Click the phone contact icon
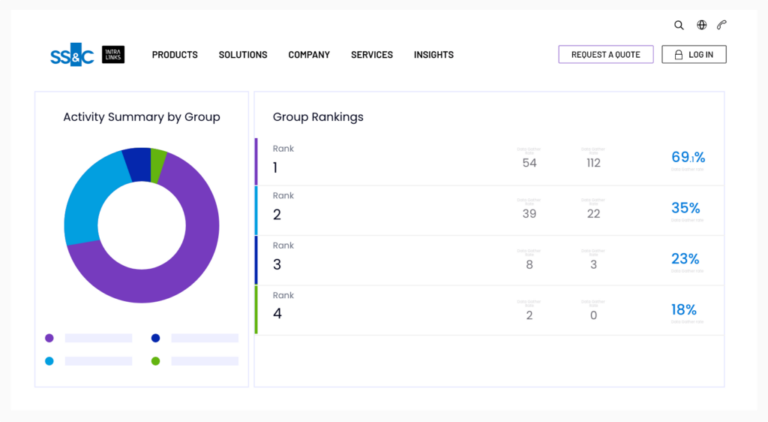This screenshot has height=422, width=768. (x=722, y=25)
